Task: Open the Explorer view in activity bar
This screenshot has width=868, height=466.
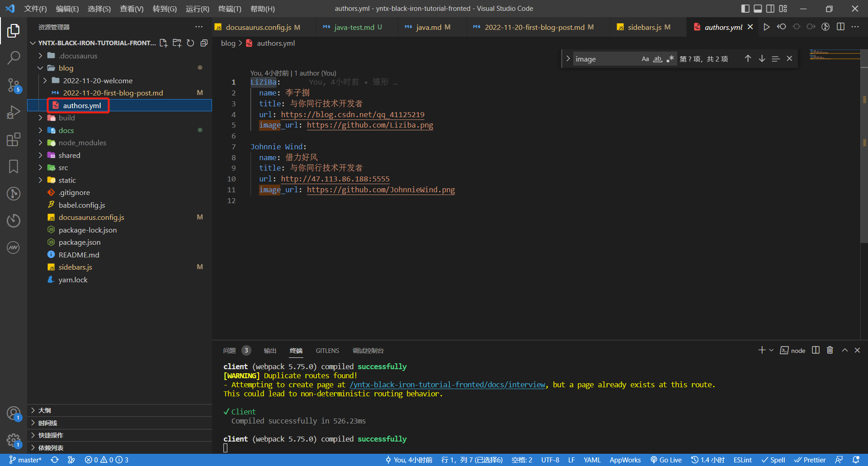Action: tap(14, 31)
